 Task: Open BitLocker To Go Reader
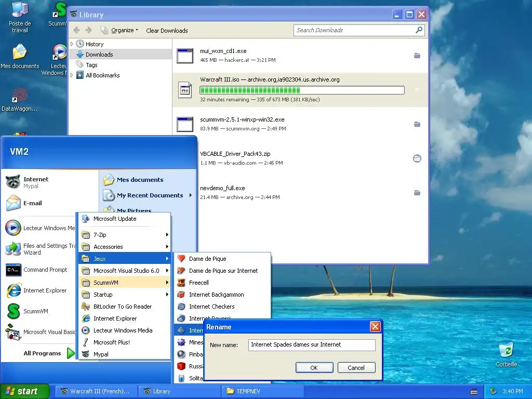tap(124, 307)
